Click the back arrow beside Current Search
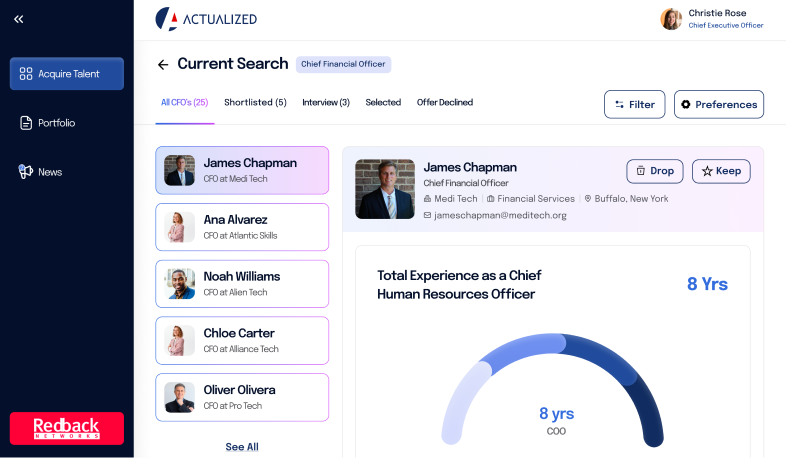786x458 pixels. click(x=163, y=65)
